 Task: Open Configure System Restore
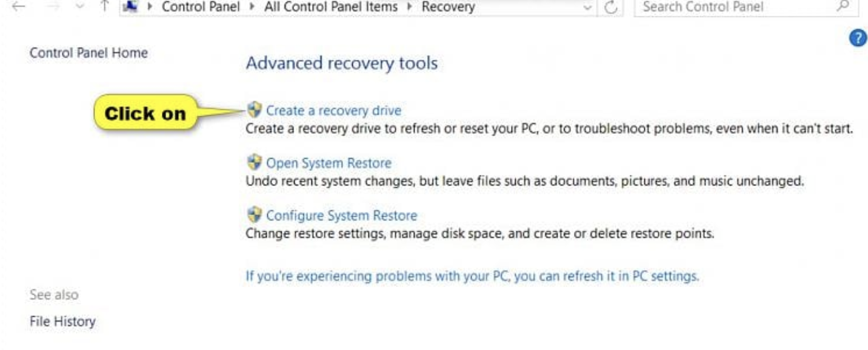tap(342, 216)
